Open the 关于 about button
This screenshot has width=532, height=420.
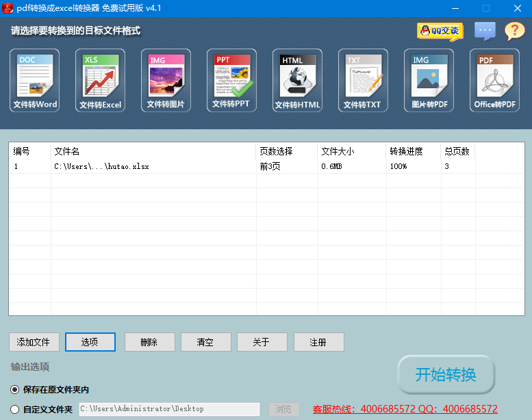tap(262, 342)
